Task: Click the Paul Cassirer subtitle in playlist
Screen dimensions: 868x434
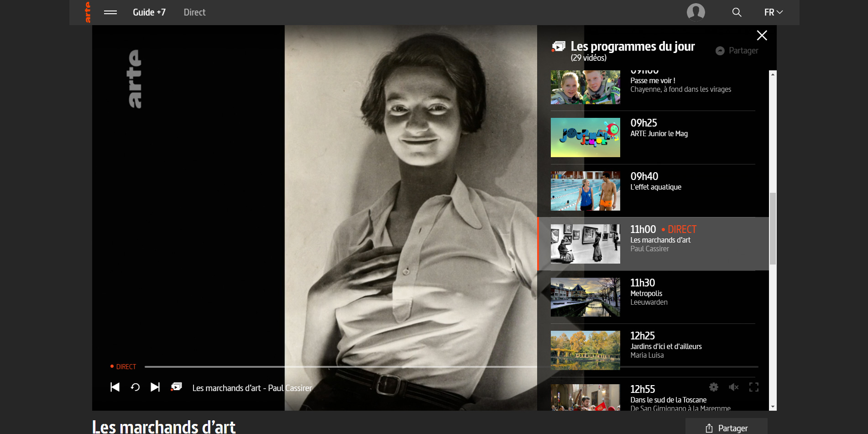Action: click(x=649, y=249)
